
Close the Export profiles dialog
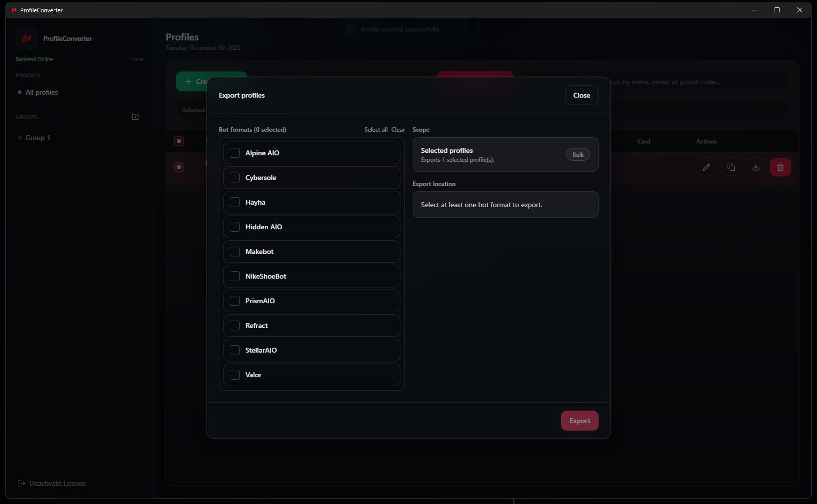(581, 95)
